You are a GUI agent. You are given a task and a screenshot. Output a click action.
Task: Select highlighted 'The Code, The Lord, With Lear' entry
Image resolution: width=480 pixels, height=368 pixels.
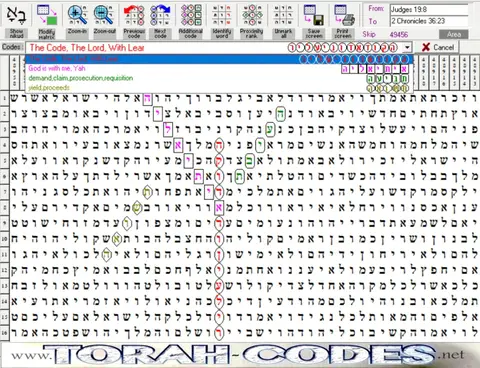pyautogui.click(x=219, y=59)
